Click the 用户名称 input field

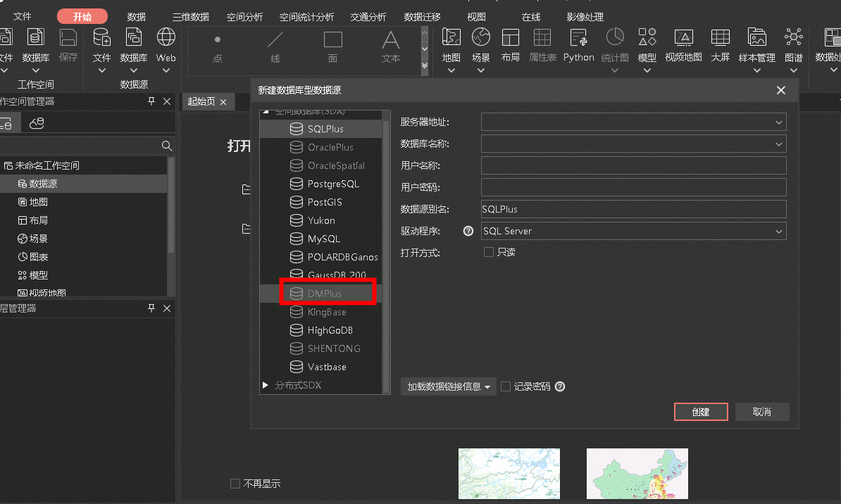633,165
